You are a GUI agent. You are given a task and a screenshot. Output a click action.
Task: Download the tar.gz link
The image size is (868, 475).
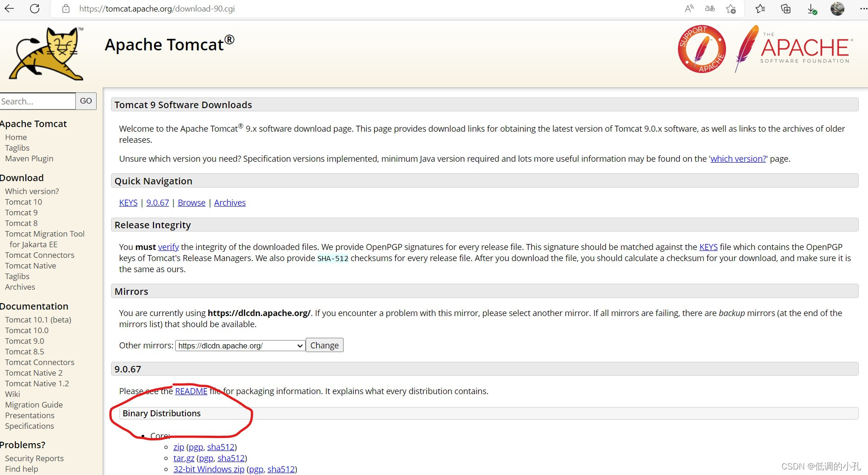(184, 458)
